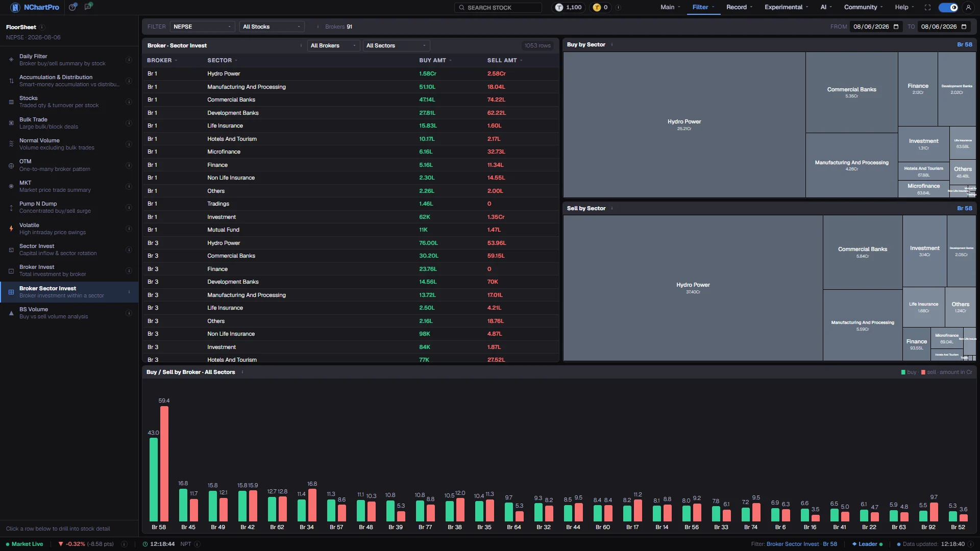Click the FROM date field
Viewport: 980px width, 551px height.
pos(876,27)
